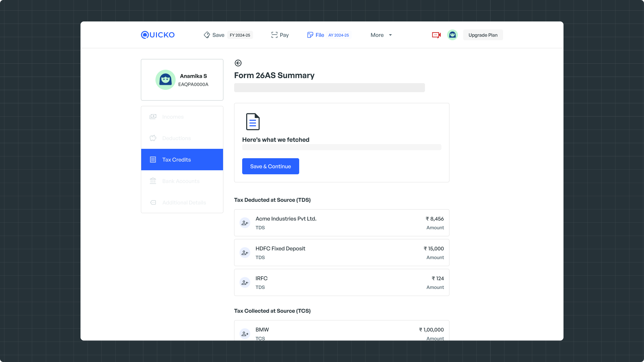644x362 pixels.
Task: Click Anamika S profile avatar in sidebar
Action: (165, 80)
